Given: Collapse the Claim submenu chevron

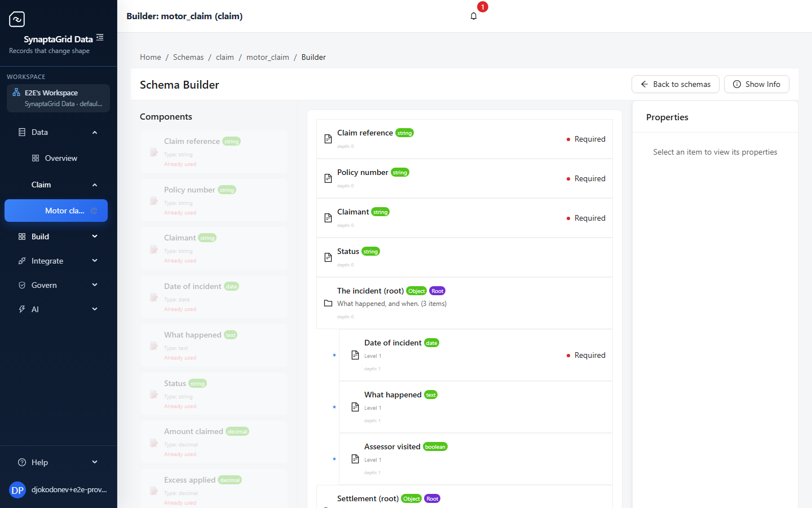Looking at the screenshot, I should [95, 185].
